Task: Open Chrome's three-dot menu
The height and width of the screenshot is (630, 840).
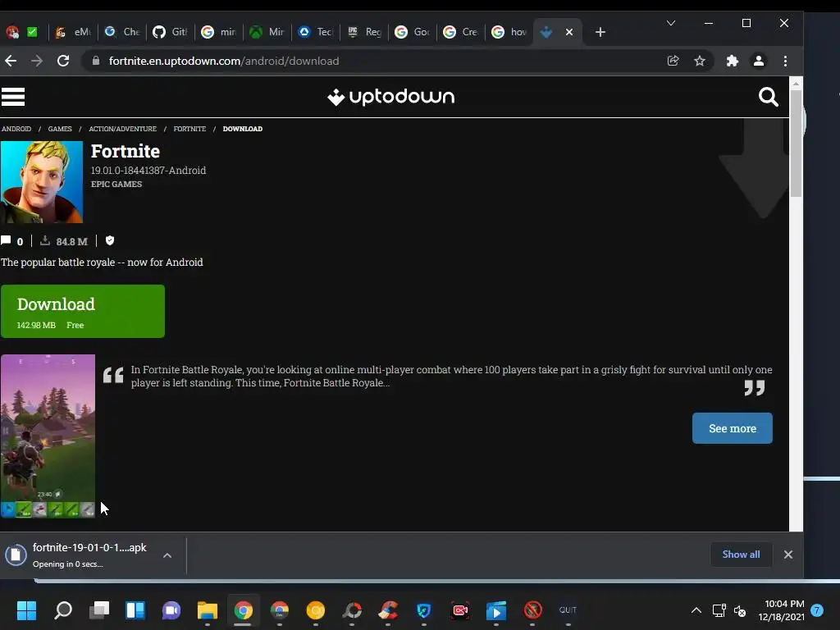Action: [x=785, y=61]
